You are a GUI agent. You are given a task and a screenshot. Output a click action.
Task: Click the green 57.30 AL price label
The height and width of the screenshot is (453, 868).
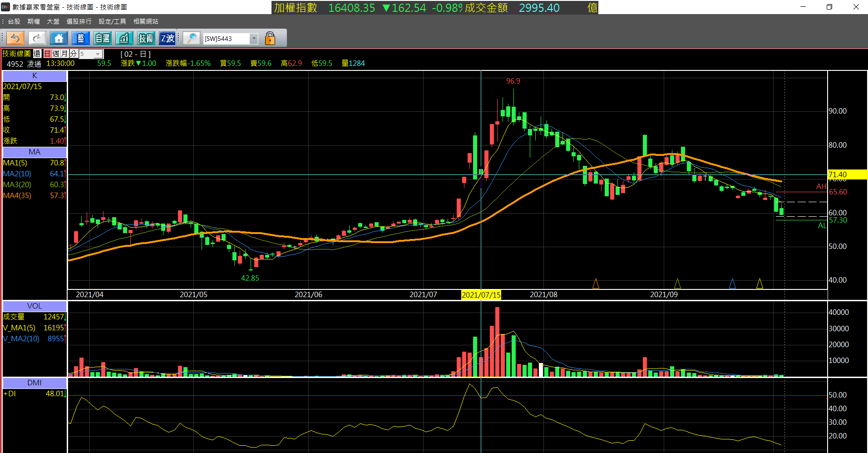click(x=838, y=220)
